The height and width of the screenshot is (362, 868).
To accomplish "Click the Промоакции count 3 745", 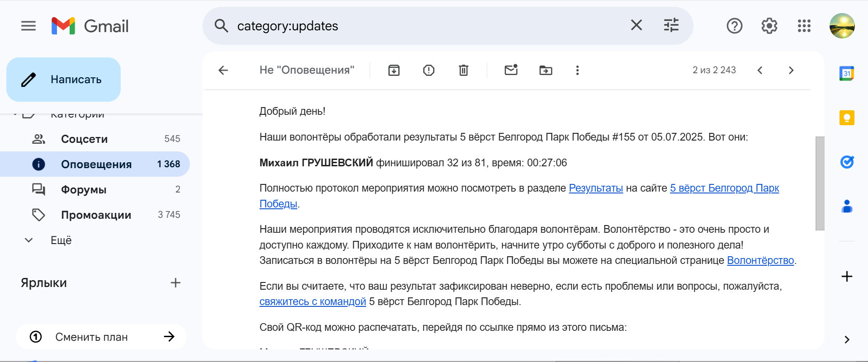I will tap(169, 215).
